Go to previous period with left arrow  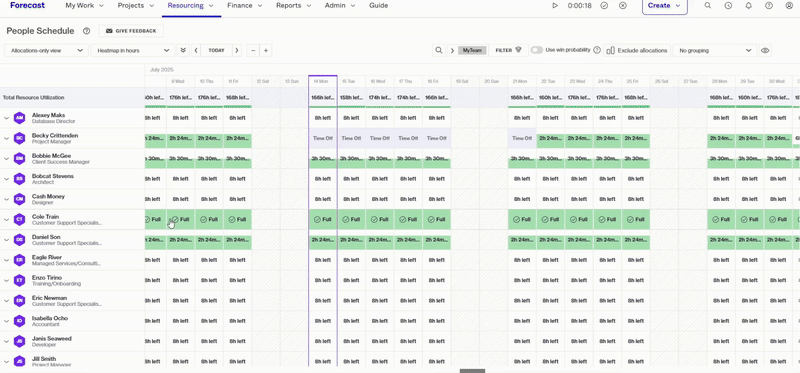pyautogui.click(x=196, y=51)
